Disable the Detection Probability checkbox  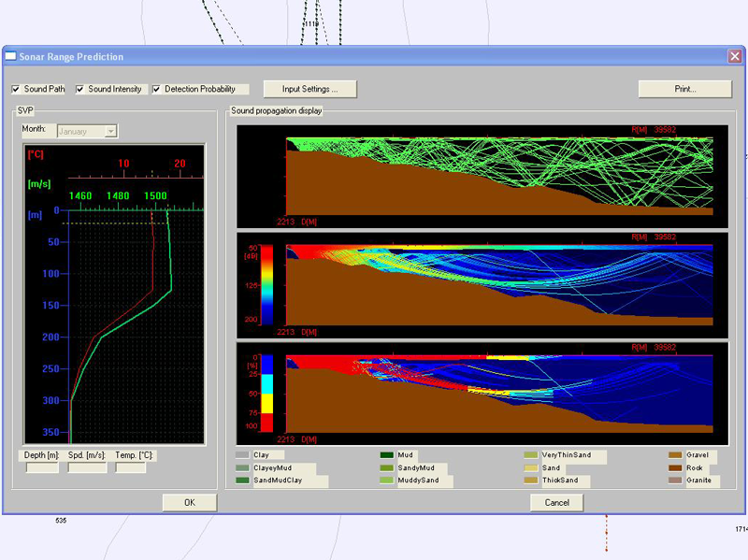[156, 90]
